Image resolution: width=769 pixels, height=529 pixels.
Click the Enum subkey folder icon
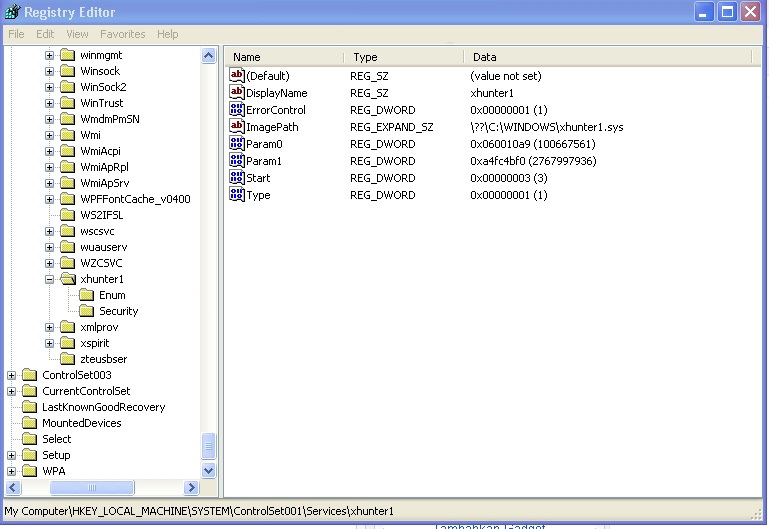[x=86, y=295]
